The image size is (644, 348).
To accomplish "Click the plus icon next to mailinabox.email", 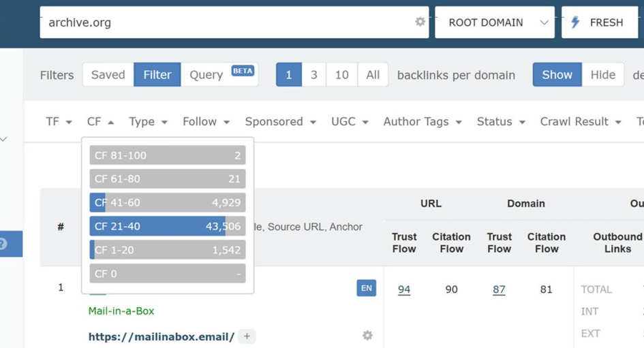I will click(x=247, y=336).
